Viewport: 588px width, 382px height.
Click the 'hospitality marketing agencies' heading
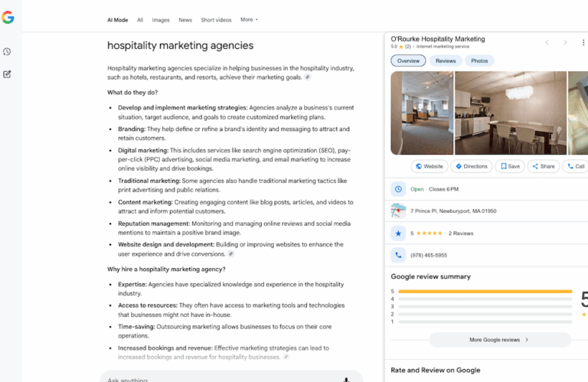(181, 45)
